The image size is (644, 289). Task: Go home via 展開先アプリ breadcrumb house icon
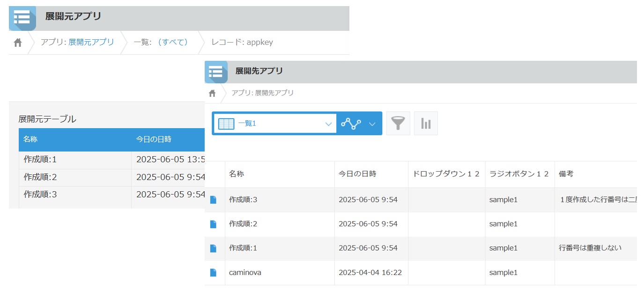[x=212, y=93]
